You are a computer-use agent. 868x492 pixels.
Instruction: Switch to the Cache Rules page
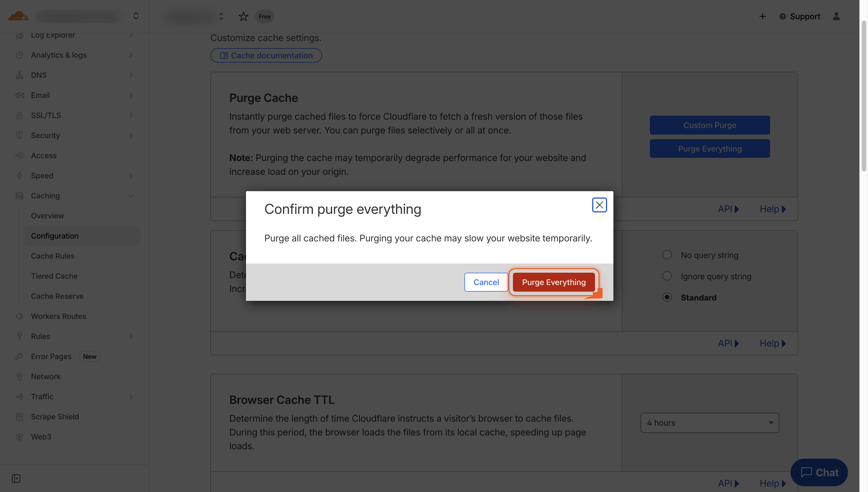point(53,256)
